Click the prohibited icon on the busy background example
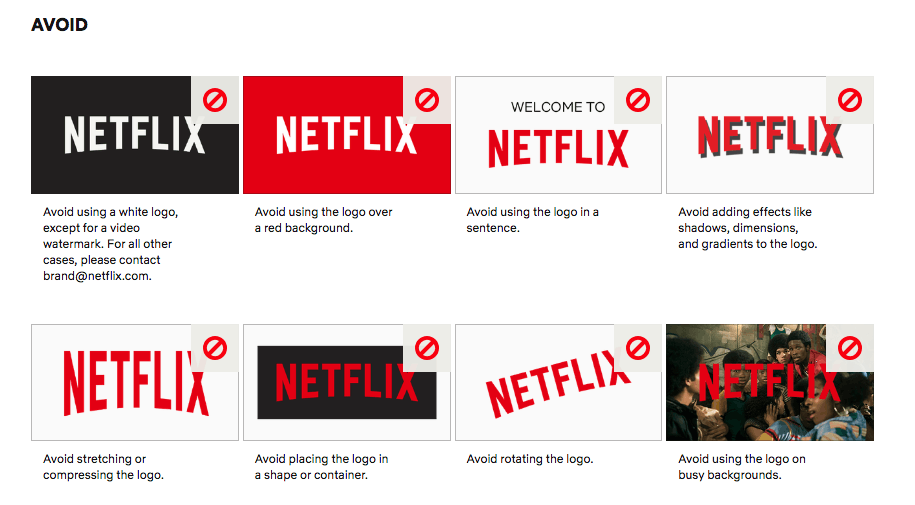Viewport: 915px width, 505px height. 850,348
